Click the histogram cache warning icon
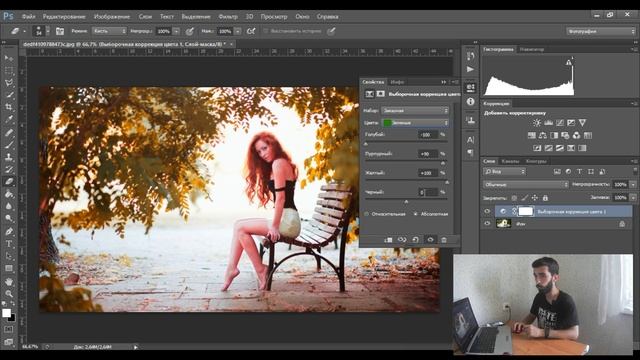This screenshot has width=640, height=360. (569, 62)
